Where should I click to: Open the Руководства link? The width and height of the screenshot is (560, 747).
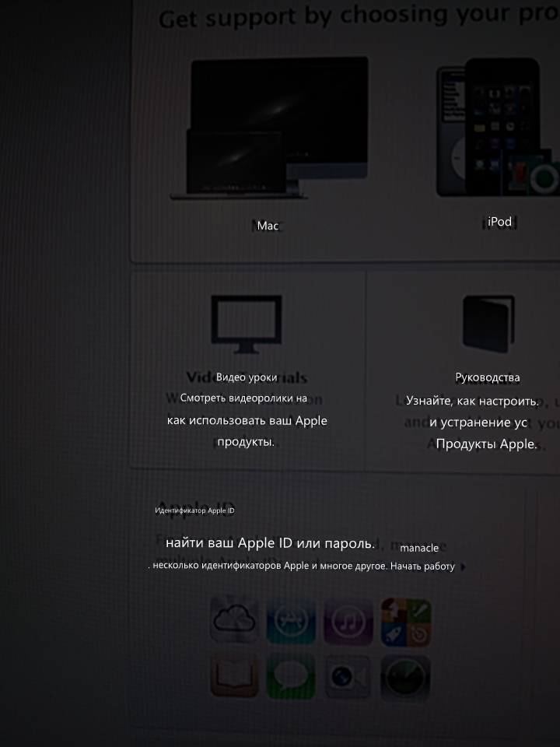(x=487, y=377)
